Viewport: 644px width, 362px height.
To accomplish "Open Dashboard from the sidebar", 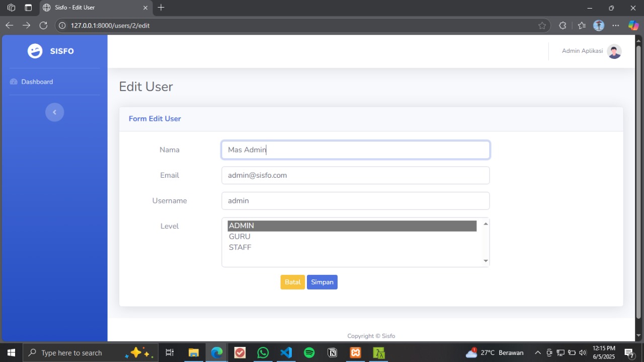I will pyautogui.click(x=37, y=82).
